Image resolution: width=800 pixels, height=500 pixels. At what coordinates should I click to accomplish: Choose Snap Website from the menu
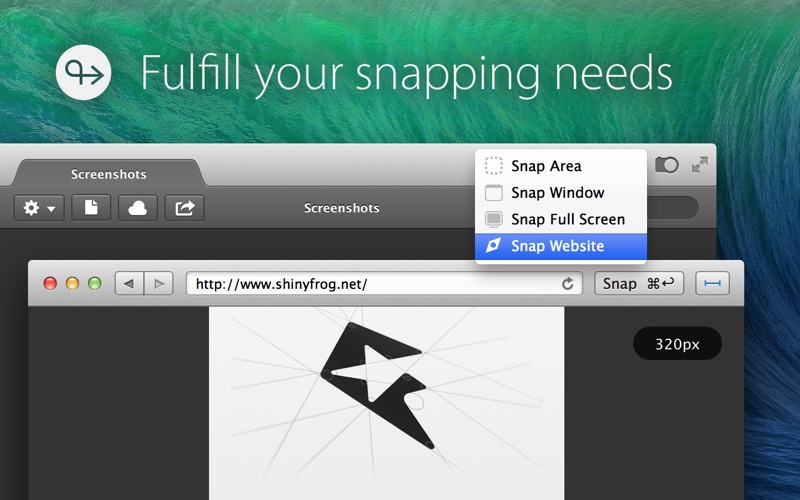(x=561, y=246)
